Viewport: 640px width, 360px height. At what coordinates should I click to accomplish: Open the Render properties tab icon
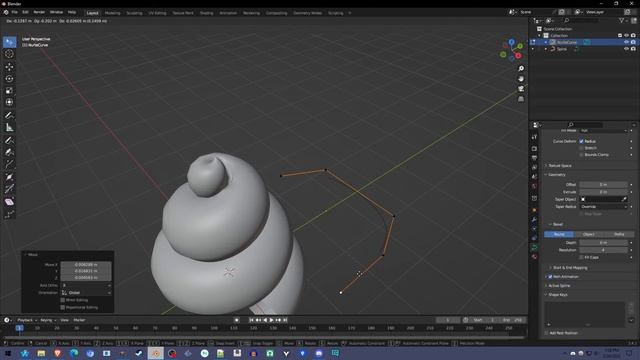coord(534,149)
